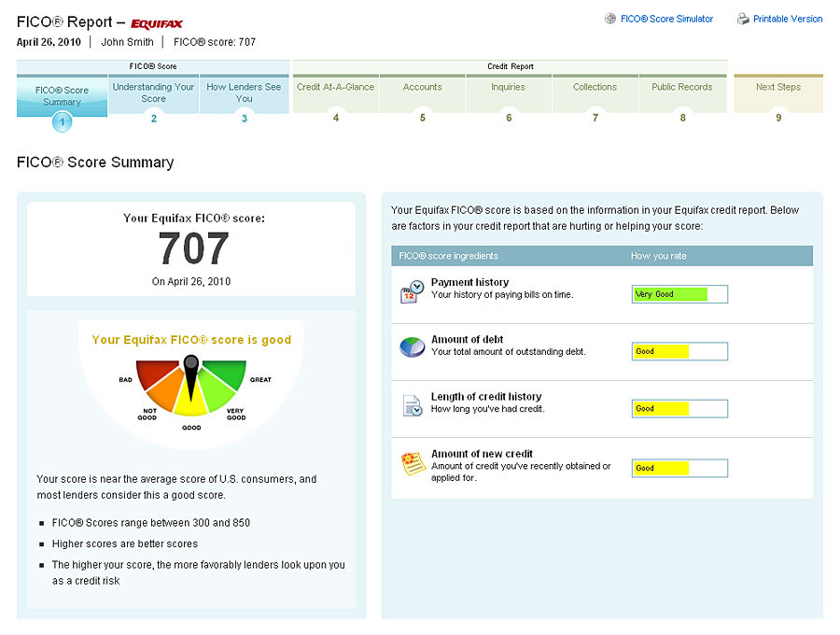Open the FICO Score Simulator link
Viewport: 840px width, 635px height.
pos(666,19)
